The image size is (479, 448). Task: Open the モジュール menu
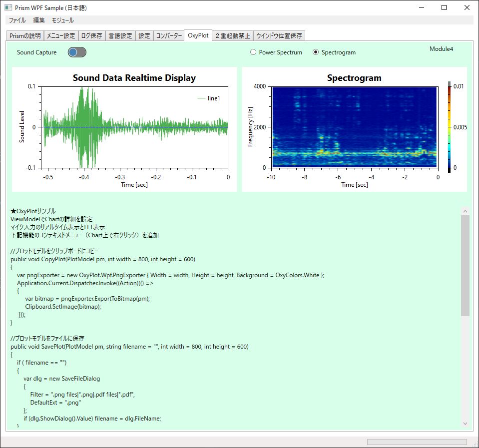[62, 20]
